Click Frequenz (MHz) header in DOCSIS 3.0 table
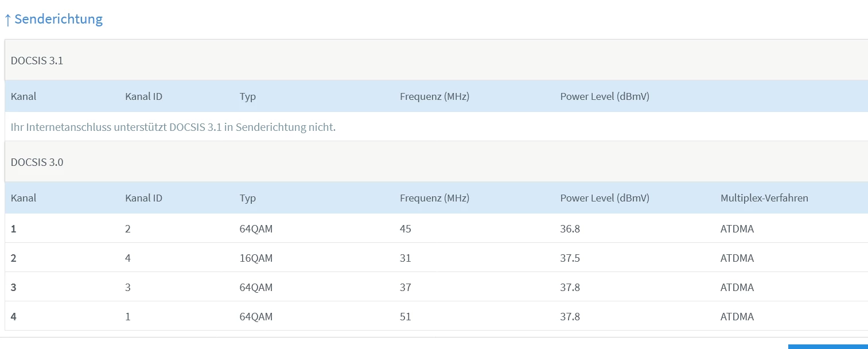 pyautogui.click(x=434, y=198)
